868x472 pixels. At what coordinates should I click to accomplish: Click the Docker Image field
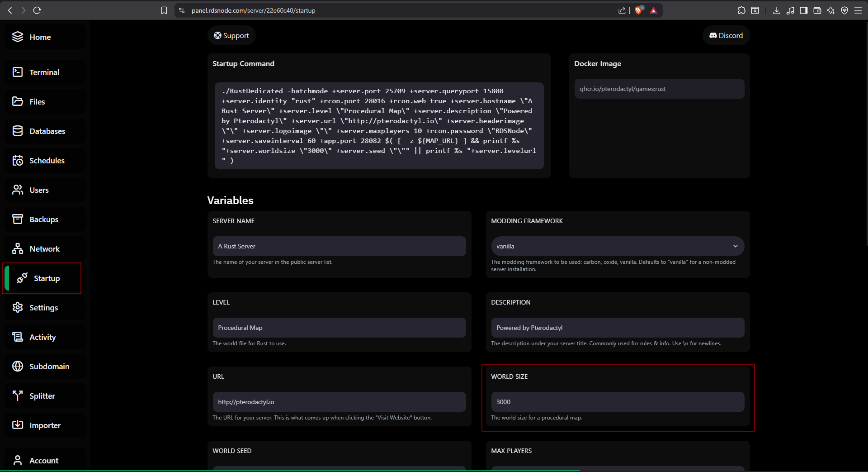[x=659, y=89]
